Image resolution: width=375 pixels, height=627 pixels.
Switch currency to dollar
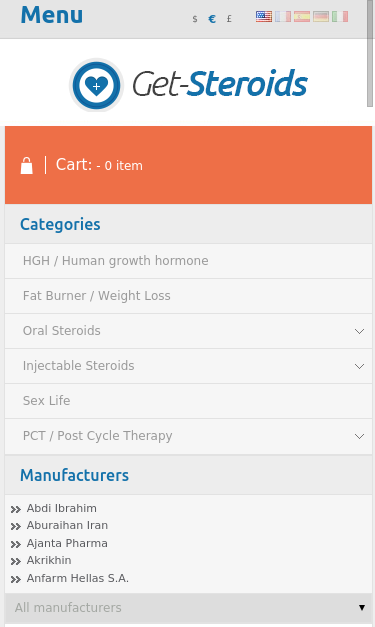coord(195,19)
